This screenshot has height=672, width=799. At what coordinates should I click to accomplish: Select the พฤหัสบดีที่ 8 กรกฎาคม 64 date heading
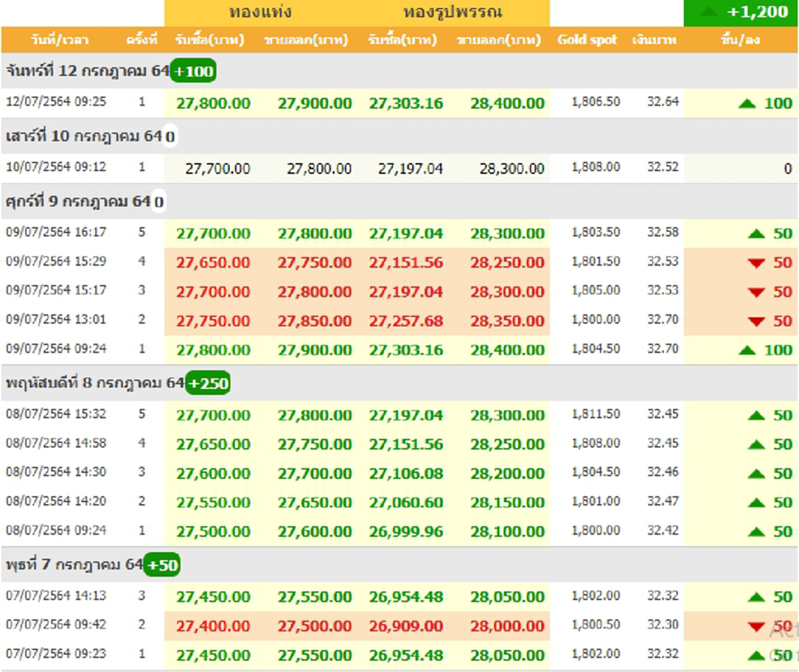tap(95, 384)
